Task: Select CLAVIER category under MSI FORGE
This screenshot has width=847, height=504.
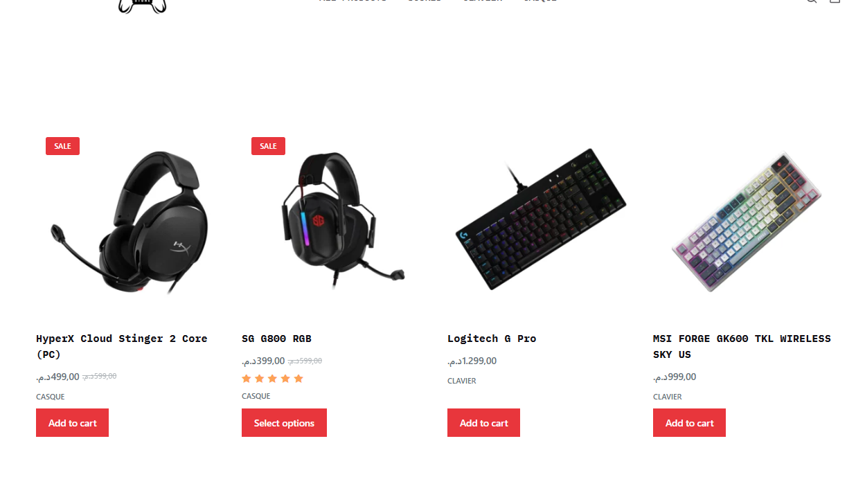Action: click(x=668, y=397)
